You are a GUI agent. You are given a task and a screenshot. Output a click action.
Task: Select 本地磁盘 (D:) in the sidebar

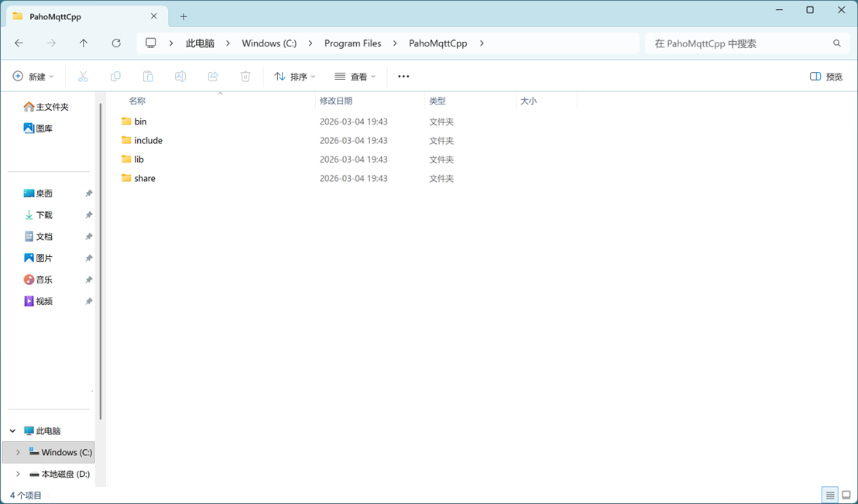click(59, 474)
